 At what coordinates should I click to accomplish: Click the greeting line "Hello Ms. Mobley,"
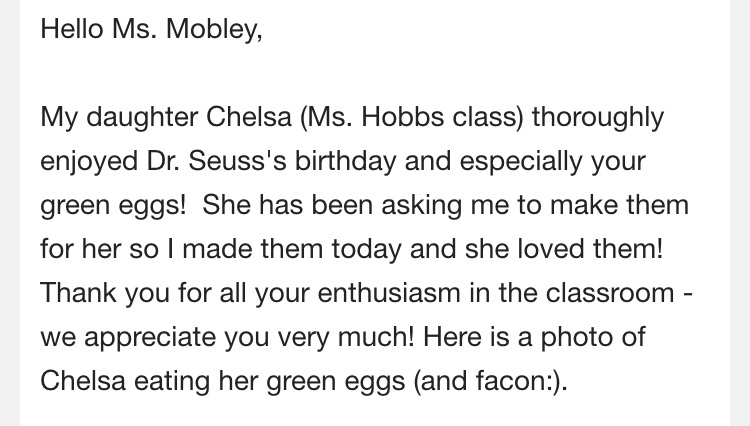pyautogui.click(x=151, y=30)
